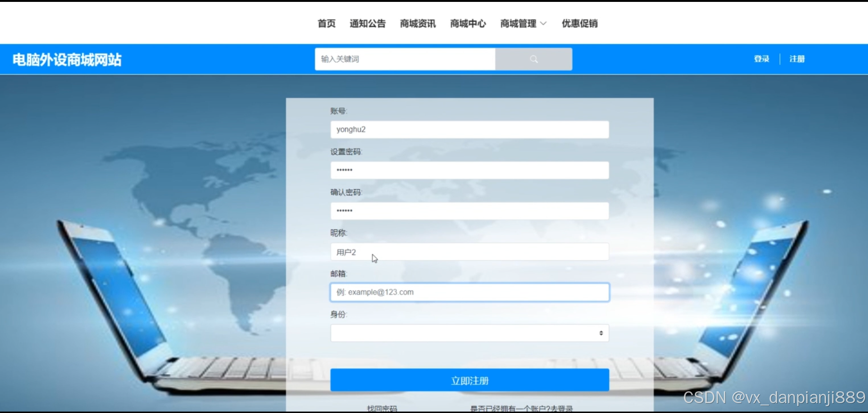This screenshot has width=868, height=413.
Task: Click the 注册 link in header
Action: click(x=797, y=59)
